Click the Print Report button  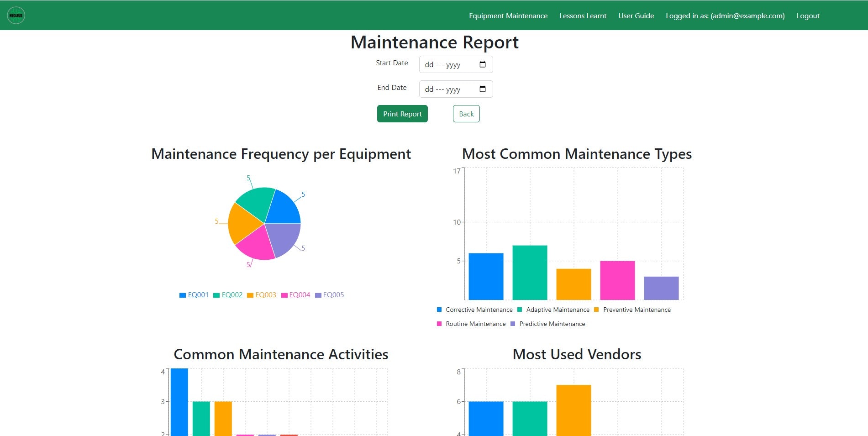[402, 114]
